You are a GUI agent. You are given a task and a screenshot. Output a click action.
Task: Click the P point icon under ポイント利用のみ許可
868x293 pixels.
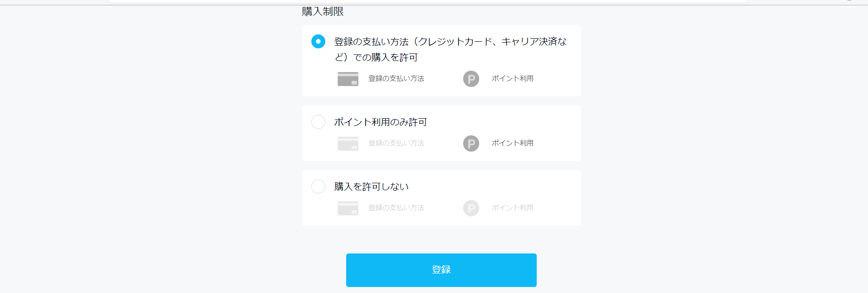tap(471, 144)
